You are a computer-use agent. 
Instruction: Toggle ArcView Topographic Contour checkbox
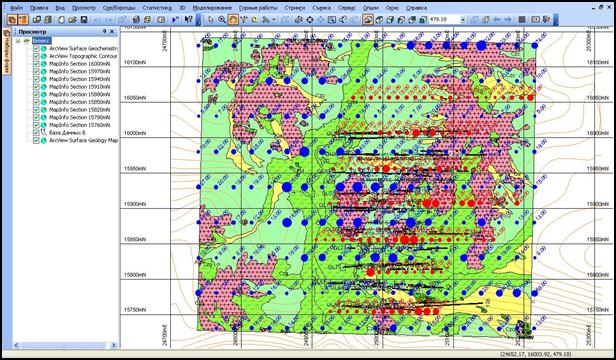click(36, 56)
